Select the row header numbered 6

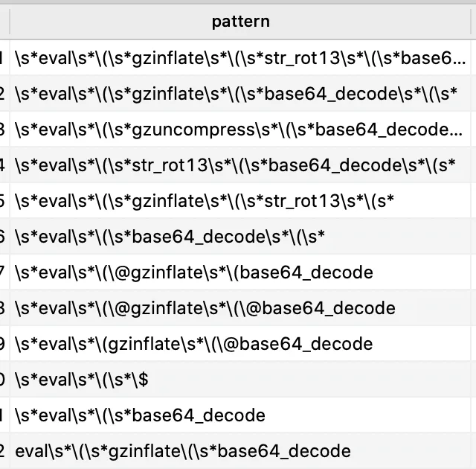tap(4, 237)
